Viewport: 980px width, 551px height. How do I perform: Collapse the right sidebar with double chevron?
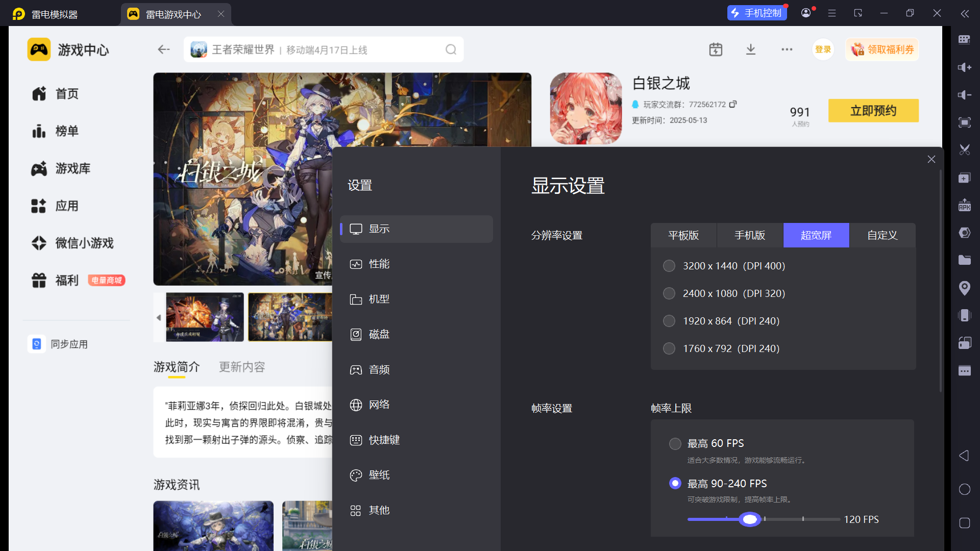click(x=964, y=14)
